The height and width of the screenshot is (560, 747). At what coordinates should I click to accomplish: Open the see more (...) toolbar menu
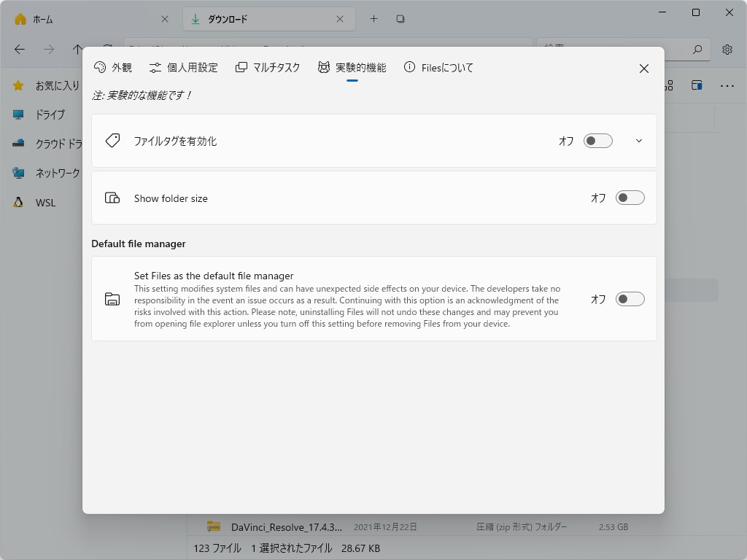coord(727,85)
